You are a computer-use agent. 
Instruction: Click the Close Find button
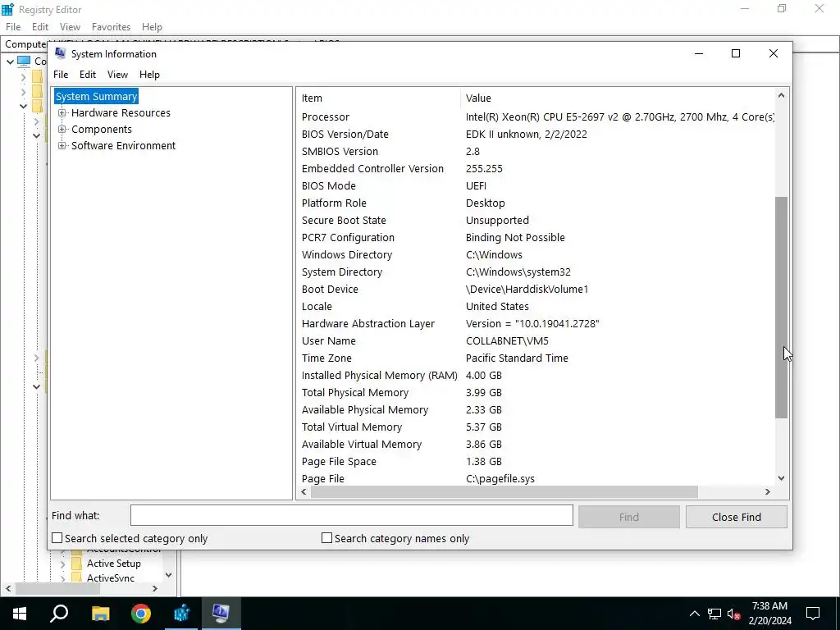pos(736,517)
